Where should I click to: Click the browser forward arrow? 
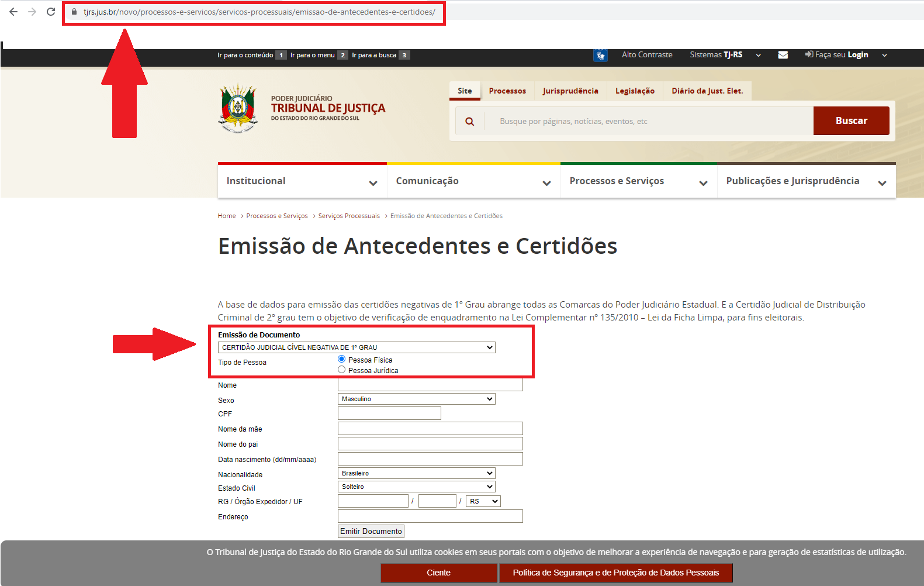click(x=32, y=12)
